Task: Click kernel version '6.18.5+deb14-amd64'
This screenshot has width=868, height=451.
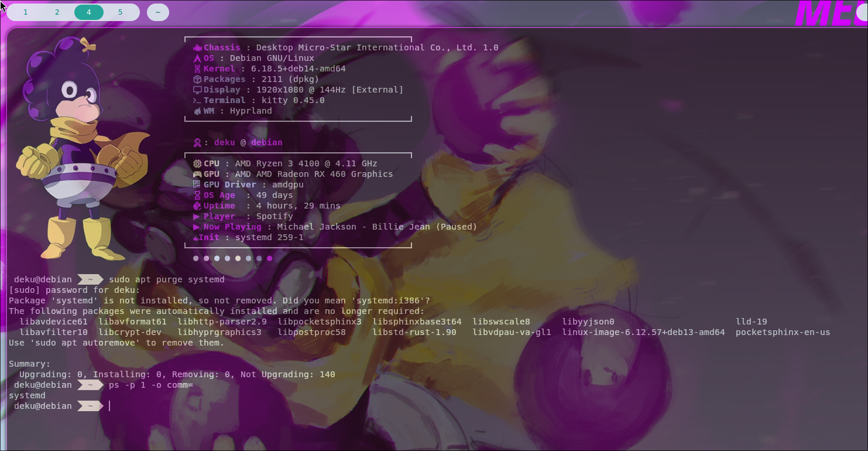Action: click(x=299, y=69)
